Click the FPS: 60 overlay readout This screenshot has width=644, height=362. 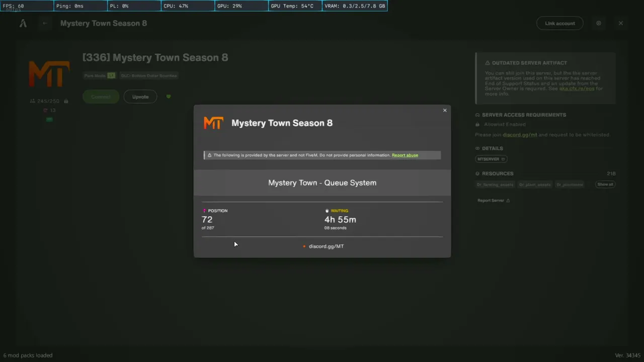click(27, 6)
